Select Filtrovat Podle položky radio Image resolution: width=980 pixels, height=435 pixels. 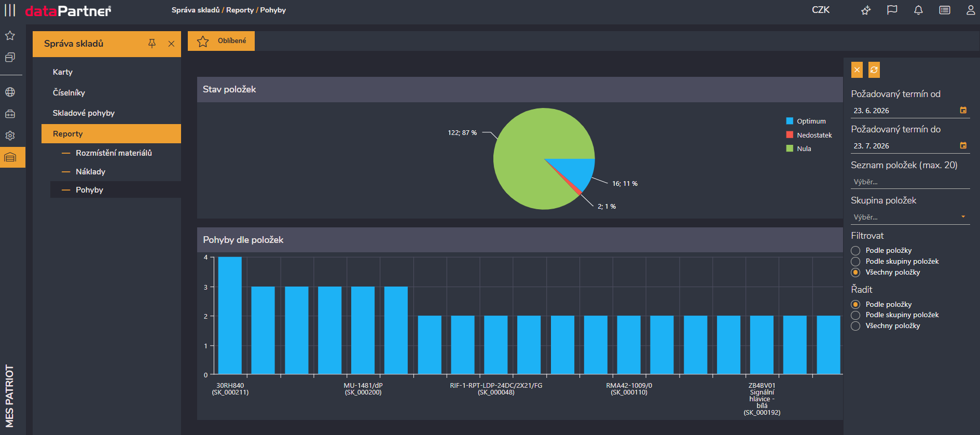855,251
